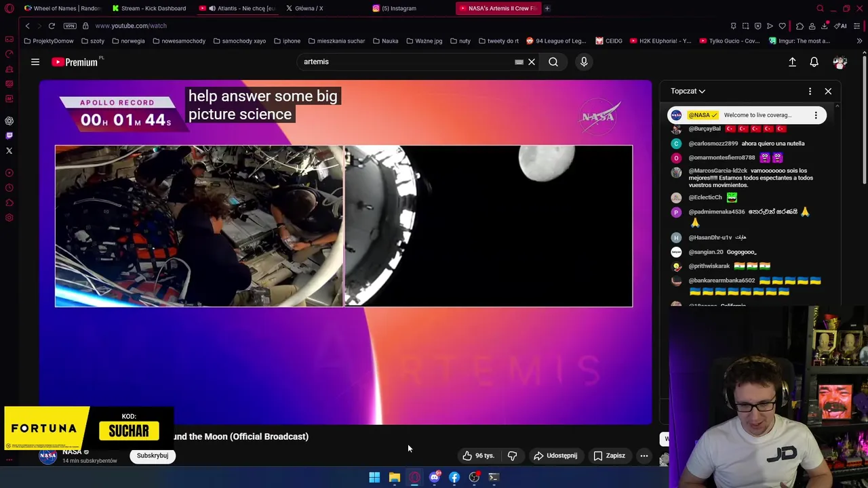Like the video with 96 tys. thumbs up

click(x=479, y=455)
